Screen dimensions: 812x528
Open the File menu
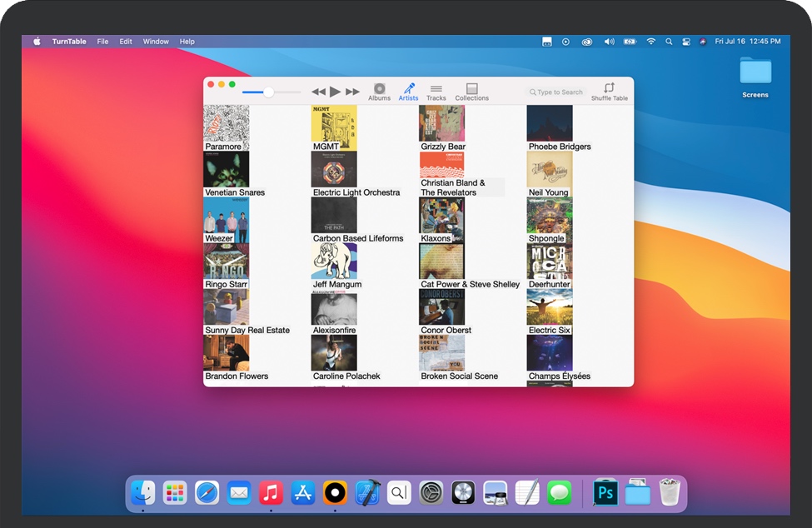click(102, 42)
